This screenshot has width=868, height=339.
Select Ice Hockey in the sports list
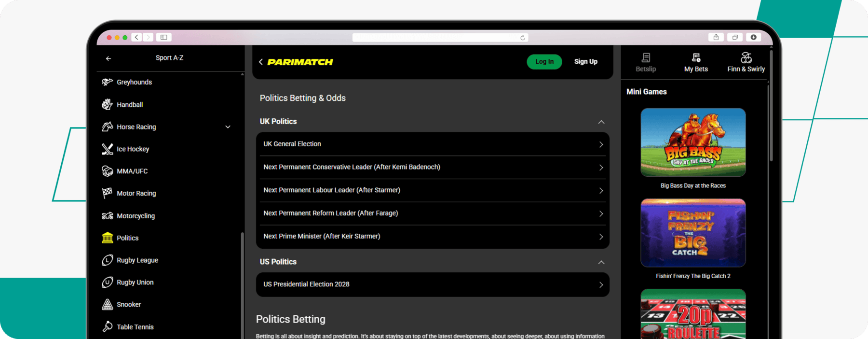(x=133, y=149)
